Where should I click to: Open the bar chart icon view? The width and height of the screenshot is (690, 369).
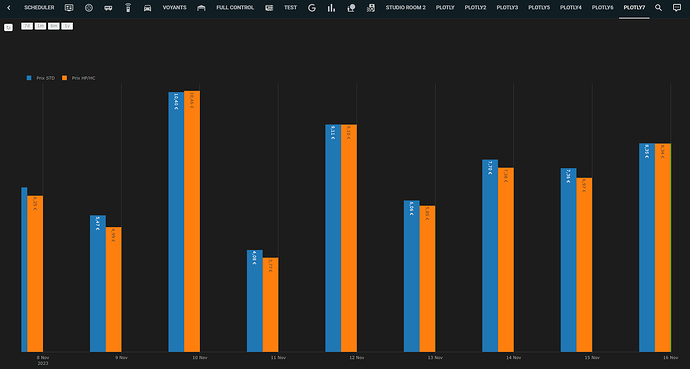click(331, 8)
